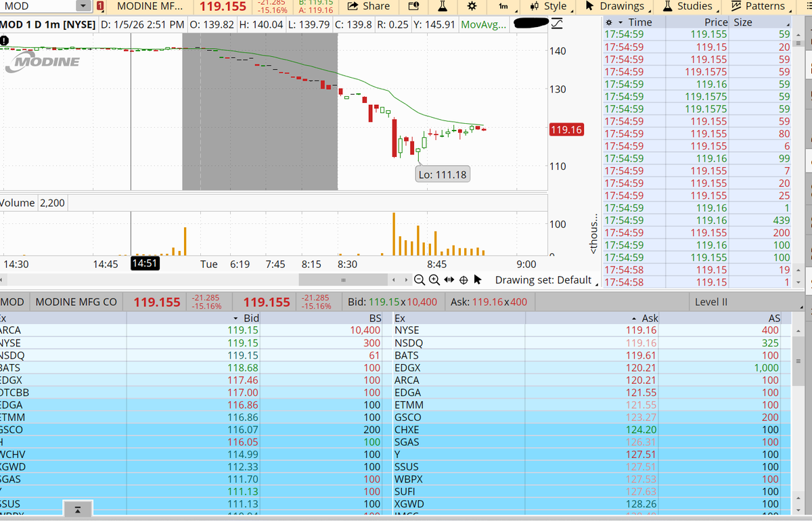Click the Bid: 119.15 x 10,400 quote
This screenshot has width=812, height=521.
point(392,302)
